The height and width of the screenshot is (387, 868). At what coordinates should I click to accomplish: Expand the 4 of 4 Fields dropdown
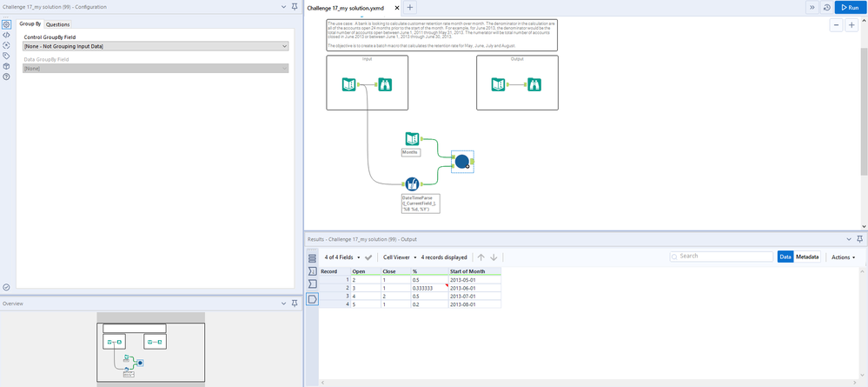[341, 257]
